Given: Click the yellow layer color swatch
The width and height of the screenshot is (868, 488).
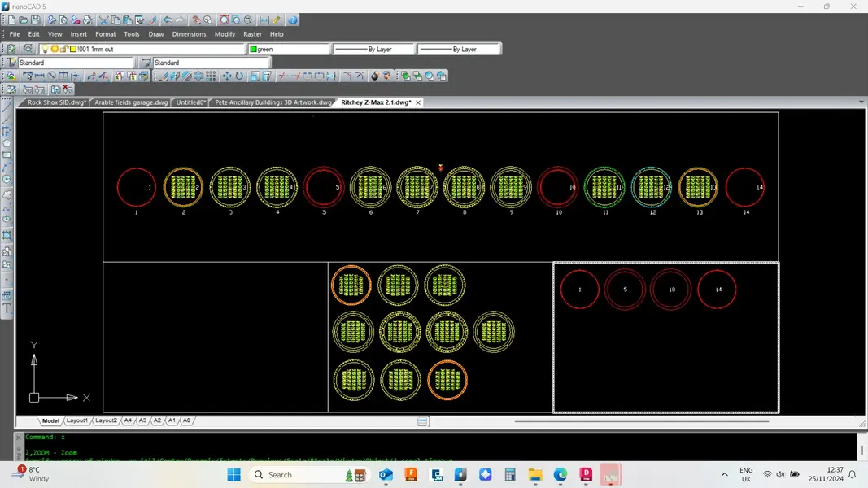Looking at the screenshot, I should pos(72,49).
